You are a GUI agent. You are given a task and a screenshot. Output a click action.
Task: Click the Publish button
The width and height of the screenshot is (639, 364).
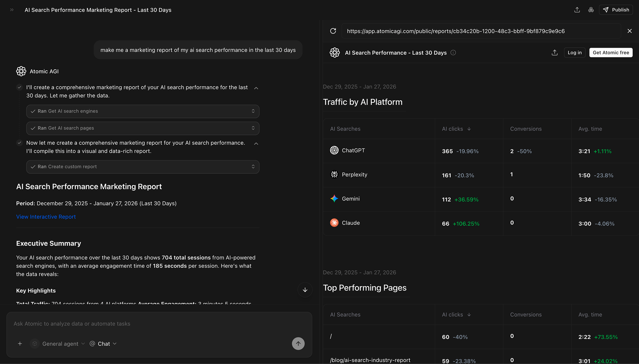(616, 10)
